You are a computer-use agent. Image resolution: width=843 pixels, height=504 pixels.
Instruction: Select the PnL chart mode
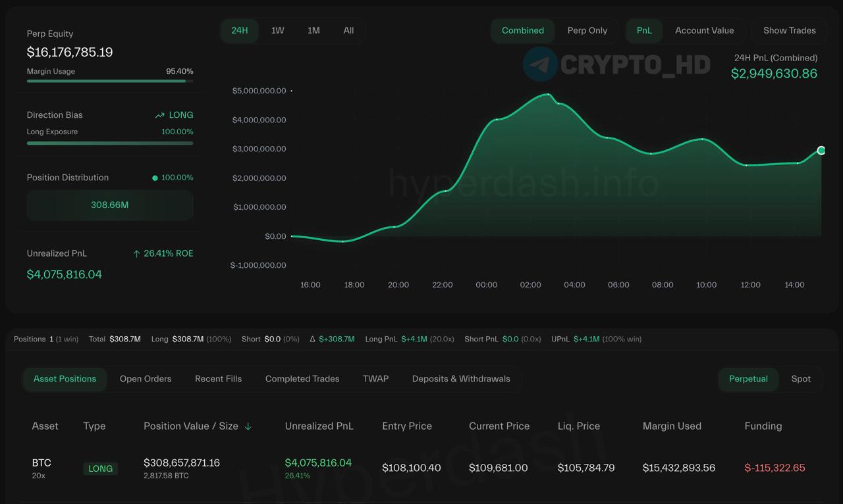tap(644, 30)
